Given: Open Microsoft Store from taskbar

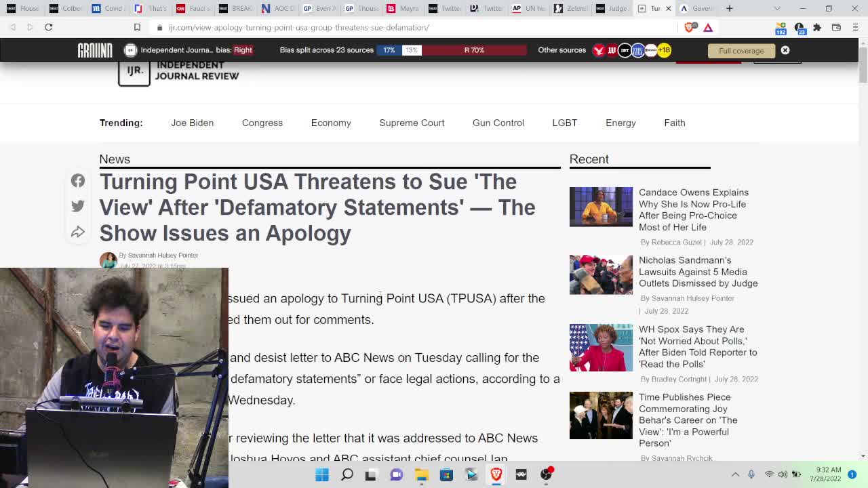Looking at the screenshot, I should pyautogui.click(x=446, y=474).
